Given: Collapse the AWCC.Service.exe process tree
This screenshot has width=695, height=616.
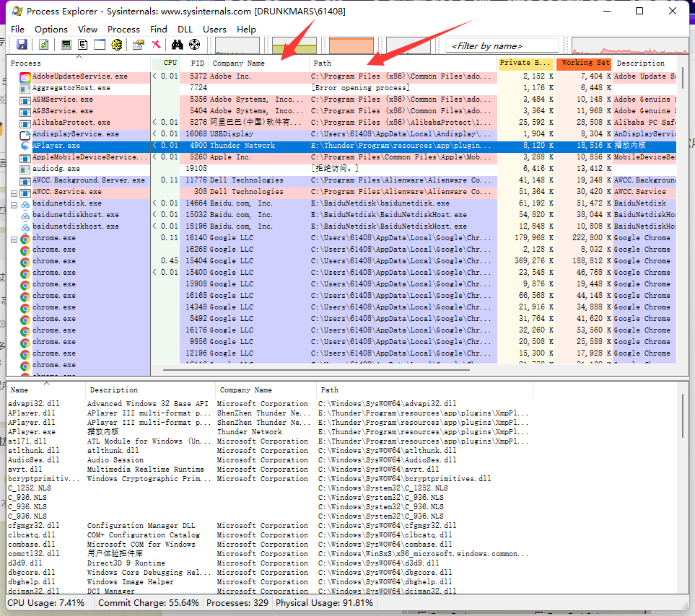Looking at the screenshot, I should tap(14, 192).
